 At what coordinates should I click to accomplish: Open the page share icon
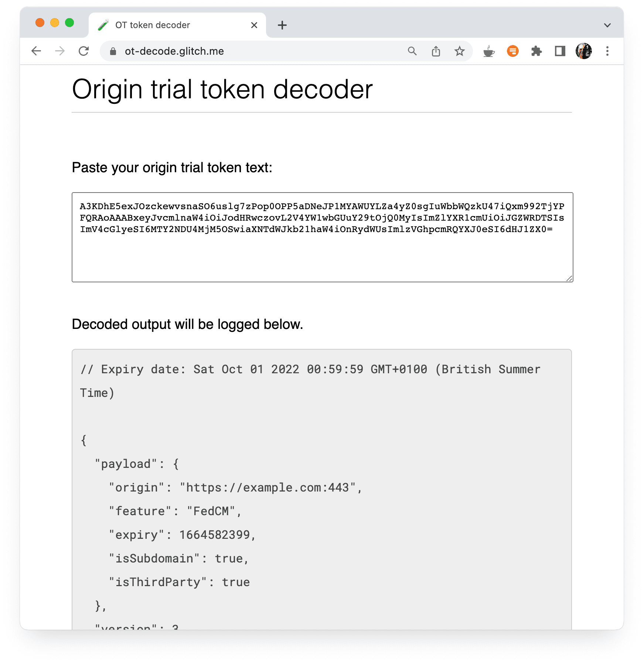point(436,51)
